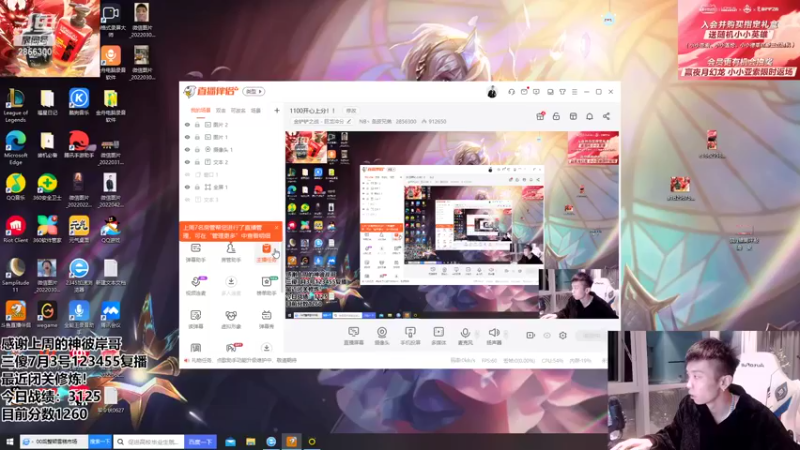Hide the 全屏 1 layer
Viewport: 800px width, 450px height.
187,187
